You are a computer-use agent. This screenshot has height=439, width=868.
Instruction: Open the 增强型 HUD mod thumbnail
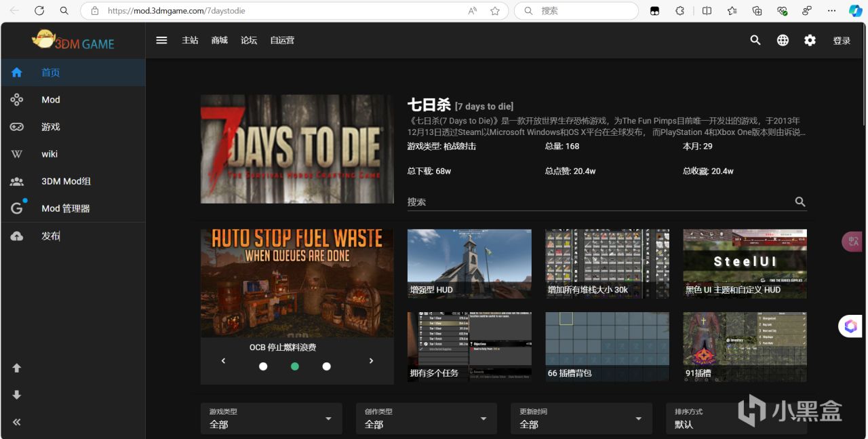(469, 264)
